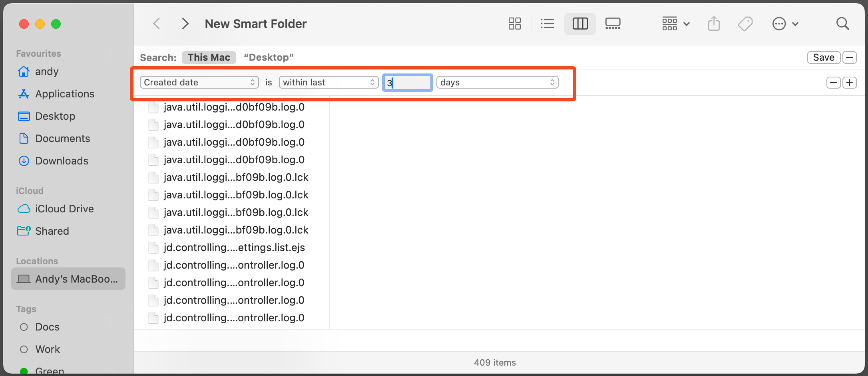The width and height of the screenshot is (868, 376).
Task: Open the ellipsis action menu
Action: 785,24
